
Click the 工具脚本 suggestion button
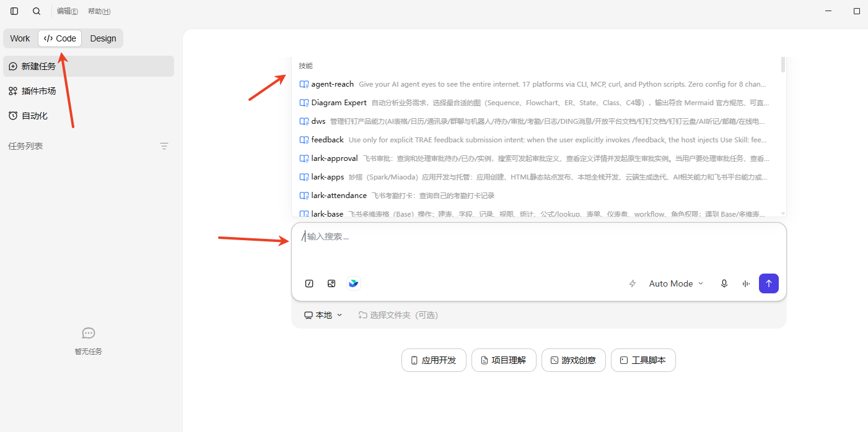click(643, 360)
